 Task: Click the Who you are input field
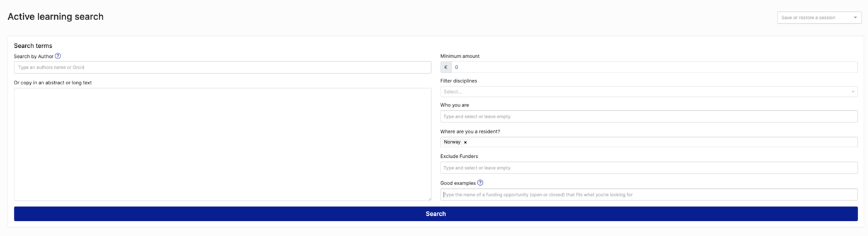(x=648, y=116)
